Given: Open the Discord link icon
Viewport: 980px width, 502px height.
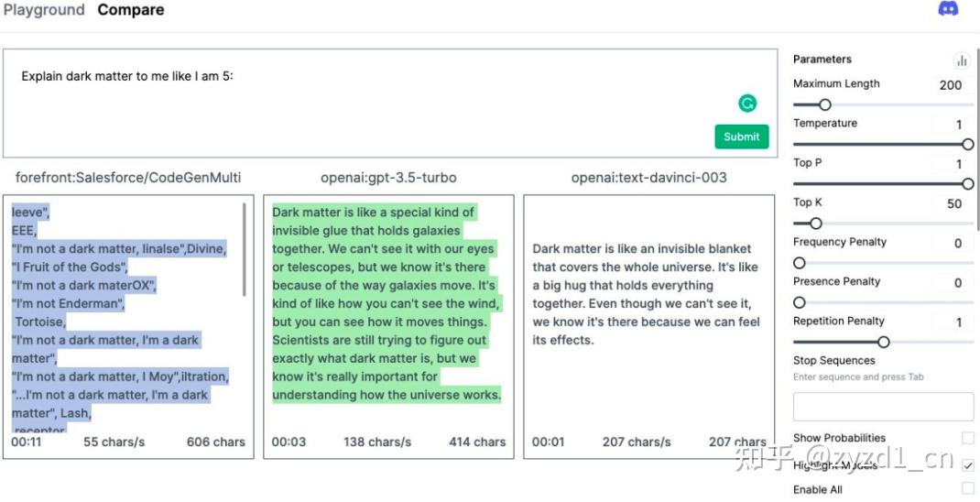Looking at the screenshot, I should tap(948, 9).
